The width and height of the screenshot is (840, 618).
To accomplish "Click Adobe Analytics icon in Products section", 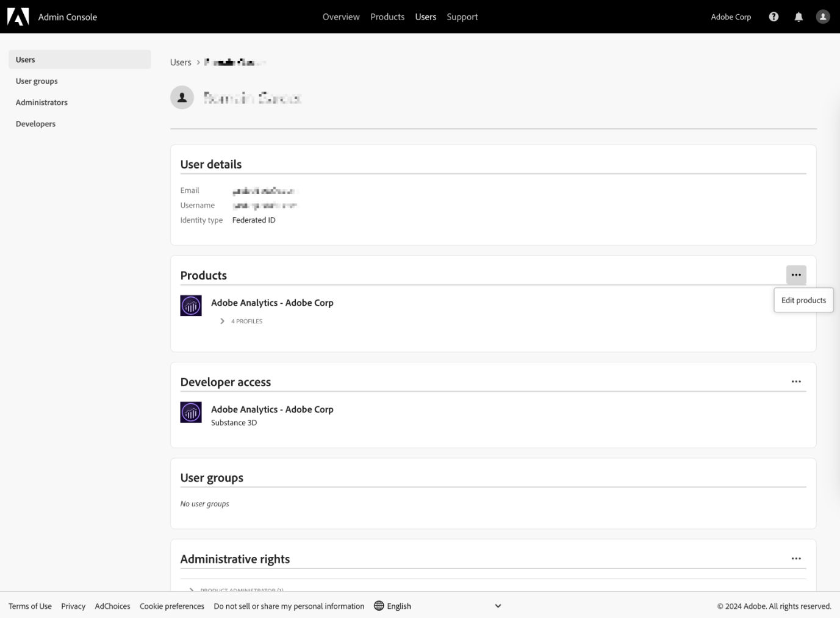I will [191, 305].
